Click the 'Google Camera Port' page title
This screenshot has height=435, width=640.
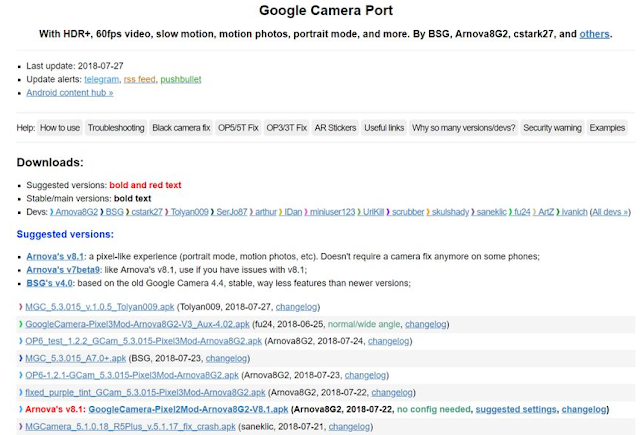click(326, 10)
